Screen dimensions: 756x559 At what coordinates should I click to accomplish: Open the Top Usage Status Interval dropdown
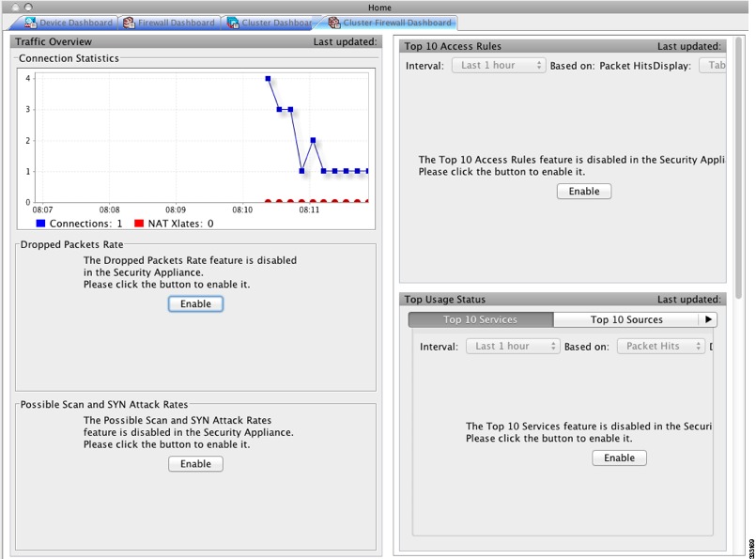tap(513, 347)
